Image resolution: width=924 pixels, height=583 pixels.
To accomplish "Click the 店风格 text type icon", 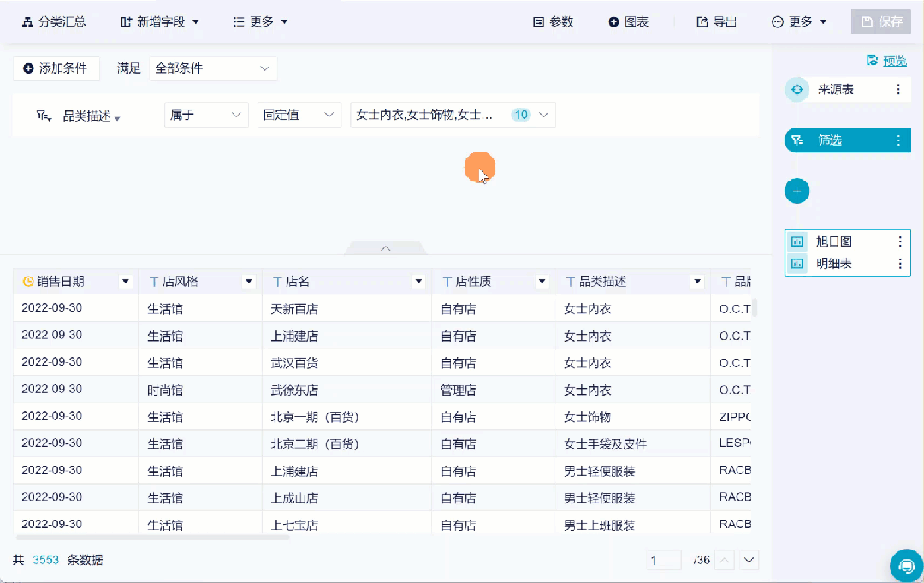I will 154,282.
